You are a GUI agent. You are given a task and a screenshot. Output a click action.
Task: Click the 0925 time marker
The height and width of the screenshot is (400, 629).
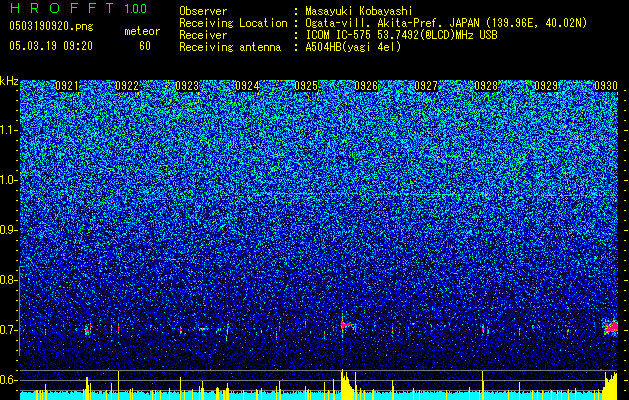coord(306,86)
